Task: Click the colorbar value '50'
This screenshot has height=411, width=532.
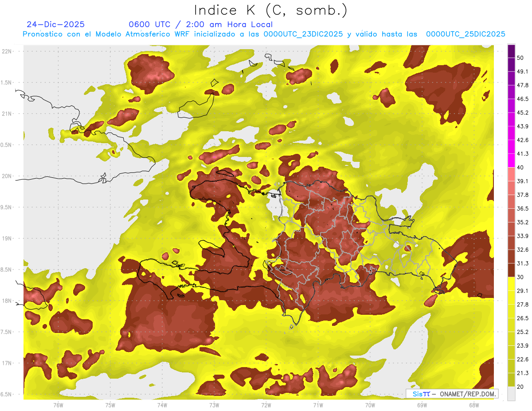Action: pos(520,58)
